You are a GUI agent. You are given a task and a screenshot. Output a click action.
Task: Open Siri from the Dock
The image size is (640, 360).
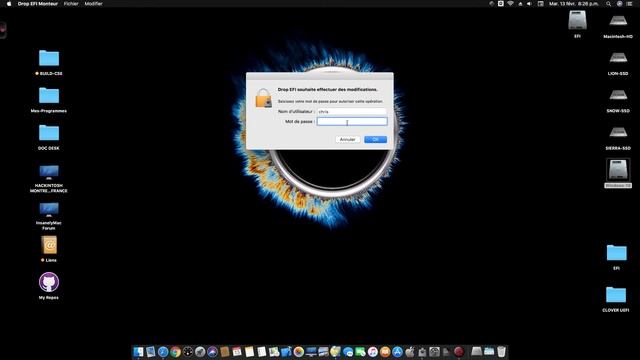tap(212, 352)
